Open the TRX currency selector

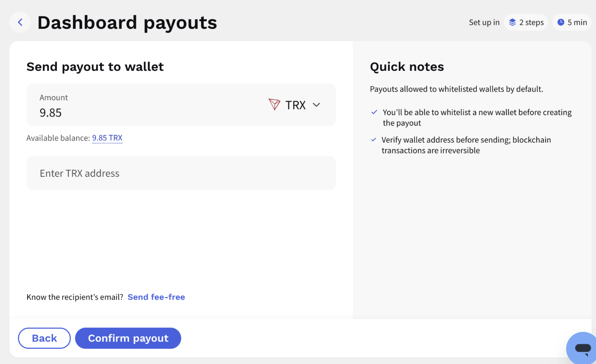[295, 105]
